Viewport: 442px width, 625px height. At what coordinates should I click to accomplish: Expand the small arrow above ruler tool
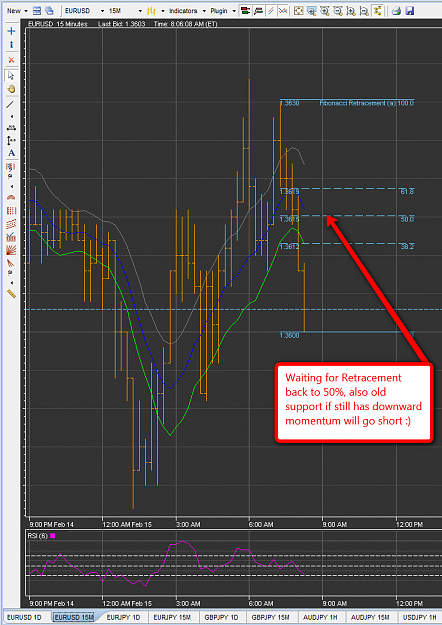pos(11,283)
